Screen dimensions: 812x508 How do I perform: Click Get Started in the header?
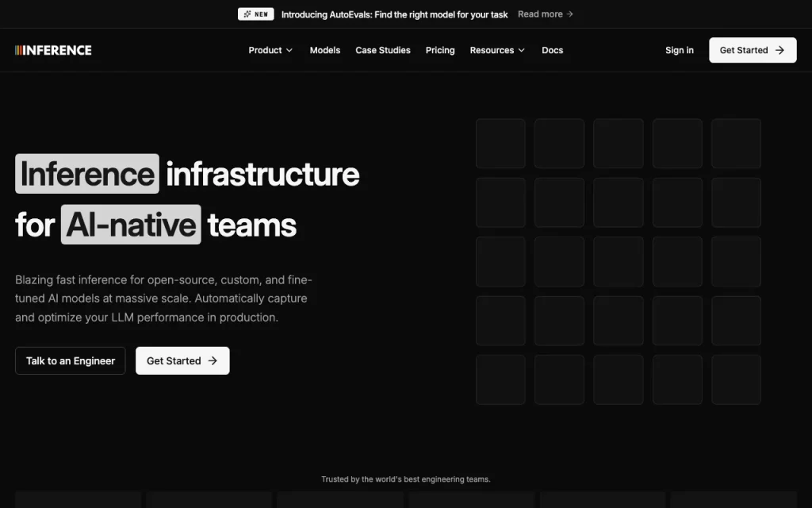[753, 50]
